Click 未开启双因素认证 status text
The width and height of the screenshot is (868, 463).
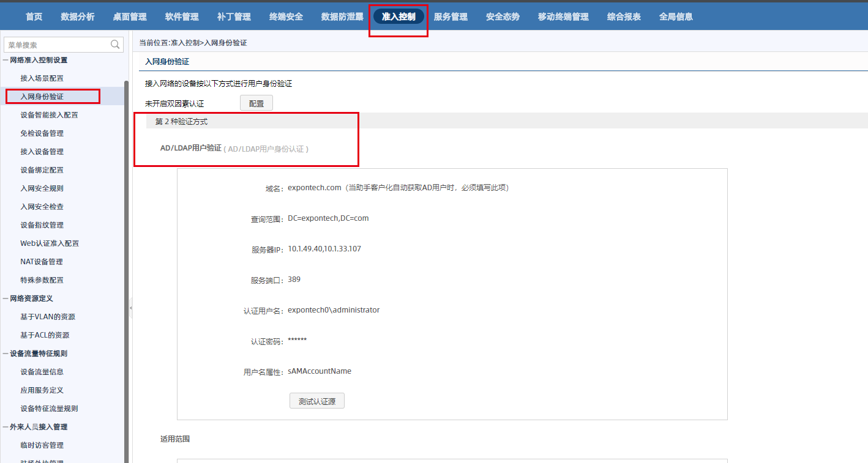[174, 104]
